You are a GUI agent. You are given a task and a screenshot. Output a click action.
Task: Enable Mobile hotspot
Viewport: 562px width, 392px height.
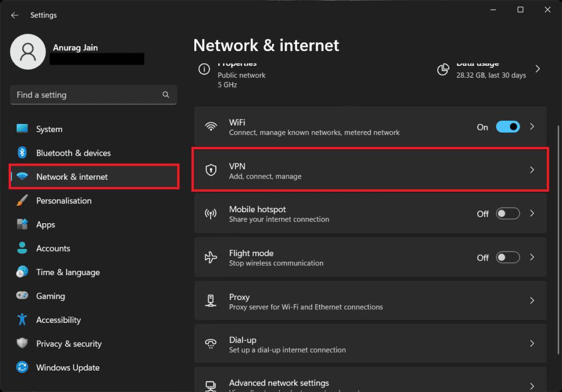point(508,213)
